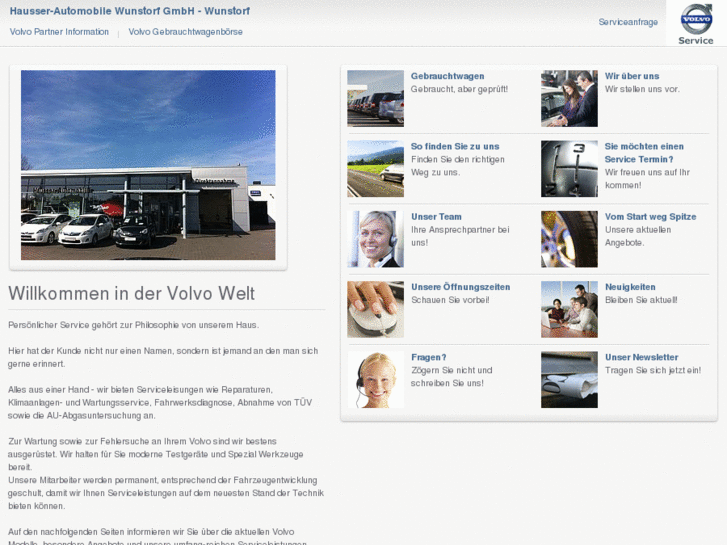Click the 'Willkommen in der Volvo Welt' heading
Image resolution: width=727 pixels, height=545 pixels.
point(132,294)
